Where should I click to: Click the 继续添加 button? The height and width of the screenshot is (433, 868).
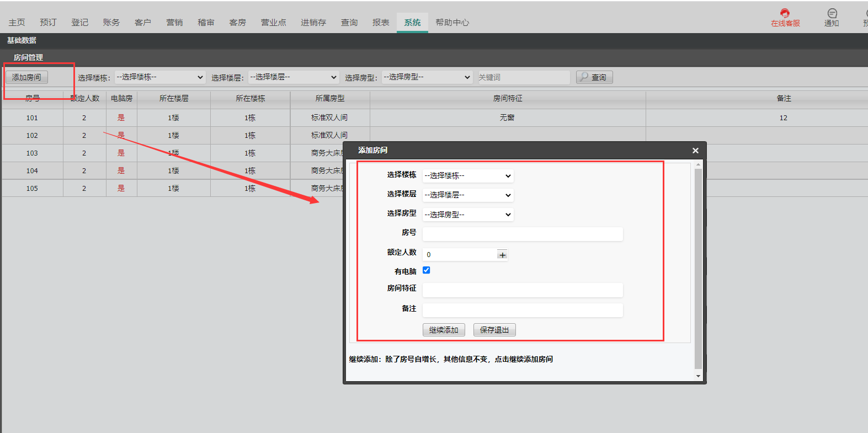tap(444, 330)
